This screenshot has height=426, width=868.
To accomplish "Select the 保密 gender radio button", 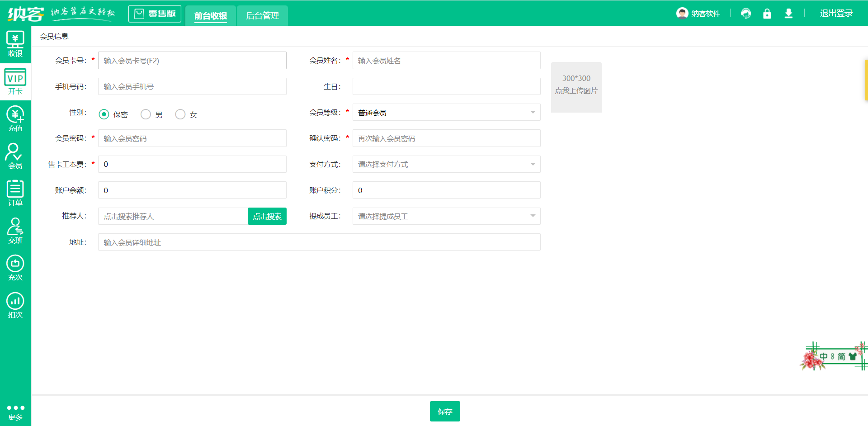I will click(x=104, y=114).
